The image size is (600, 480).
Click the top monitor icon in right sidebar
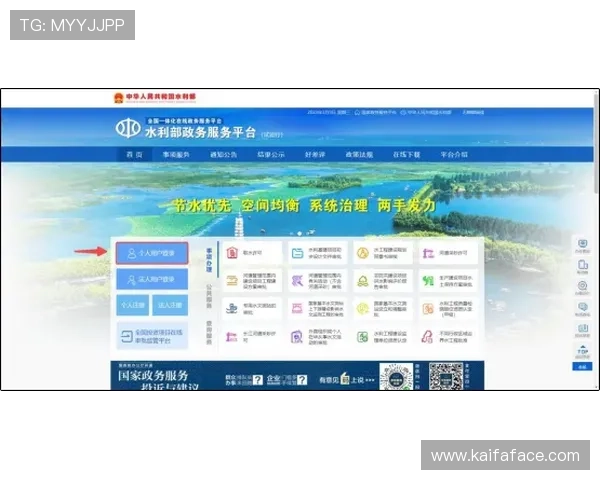click(x=582, y=245)
